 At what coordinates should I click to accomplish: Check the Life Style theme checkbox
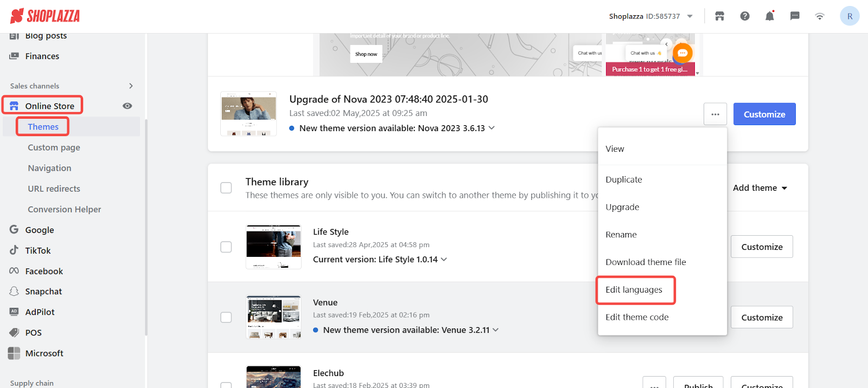pos(226,247)
